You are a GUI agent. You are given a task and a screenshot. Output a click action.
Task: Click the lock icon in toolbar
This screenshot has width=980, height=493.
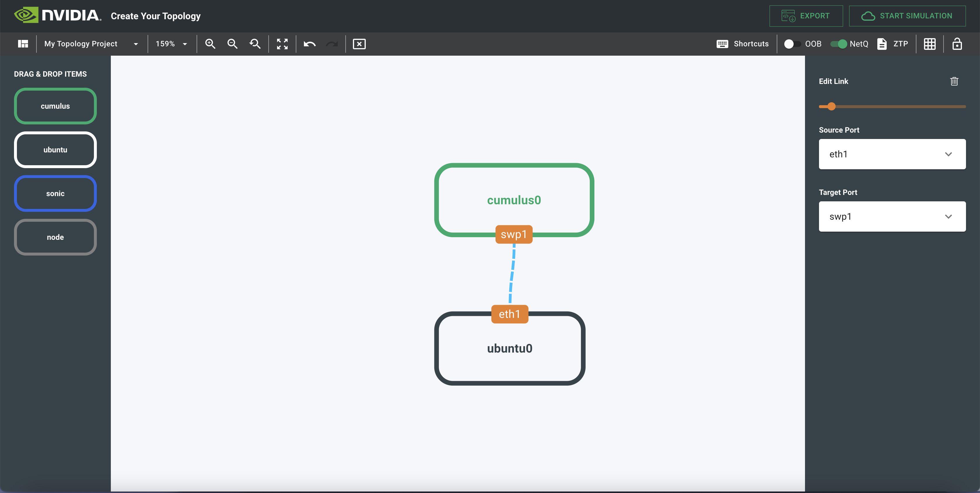[957, 44]
